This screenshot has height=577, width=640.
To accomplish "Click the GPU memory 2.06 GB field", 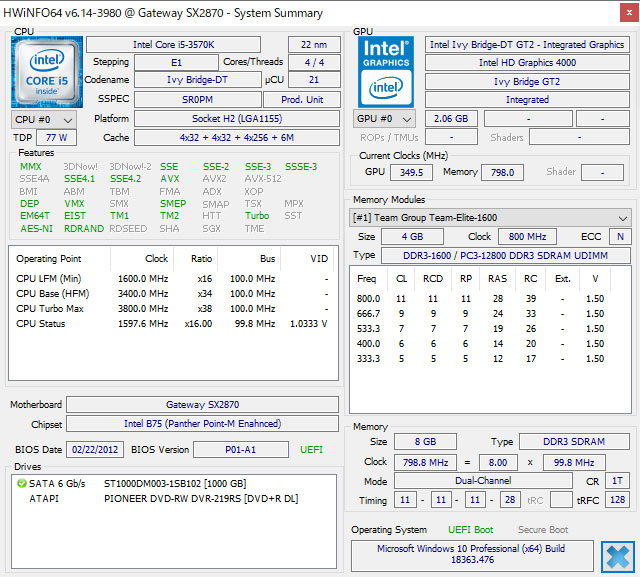I will (x=451, y=119).
